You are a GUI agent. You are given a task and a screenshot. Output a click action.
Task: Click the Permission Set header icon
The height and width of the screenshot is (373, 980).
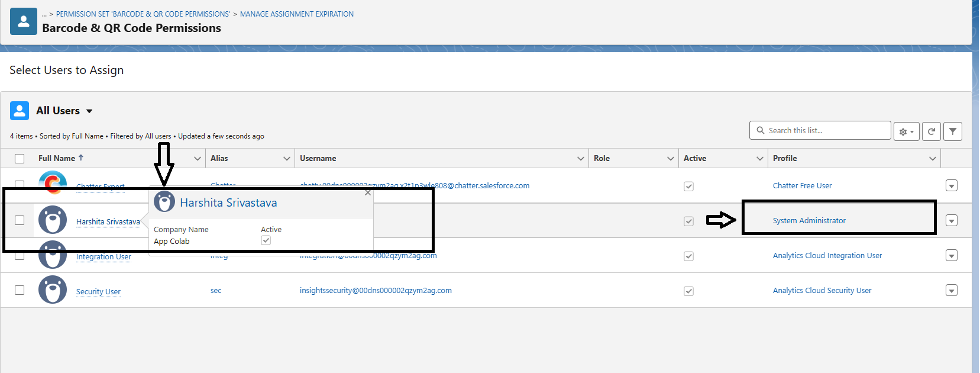(24, 21)
